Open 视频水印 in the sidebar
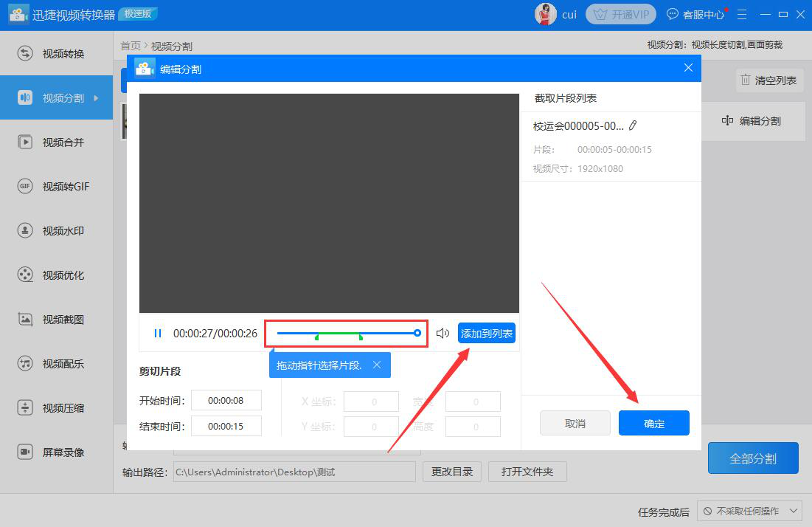The image size is (812, 527). tap(57, 230)
